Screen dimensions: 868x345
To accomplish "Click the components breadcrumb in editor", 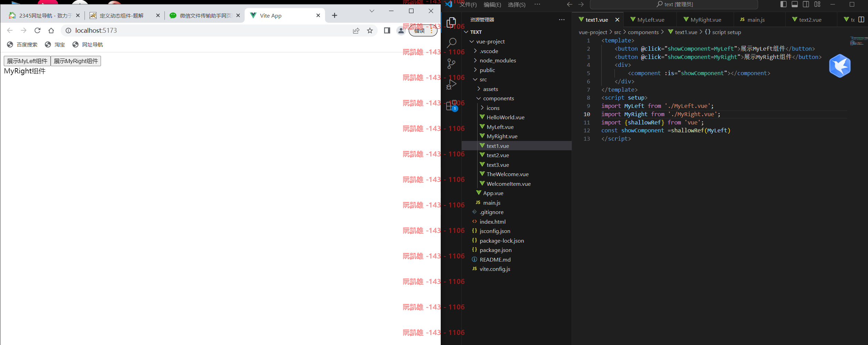I will coord(643,32).
